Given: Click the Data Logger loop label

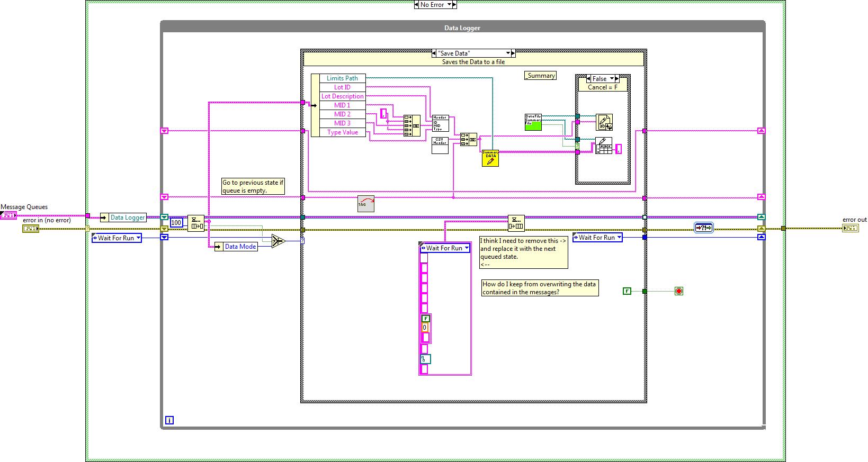Looking at the screenshot, I should pyautogui.click(x=462, y=28).
